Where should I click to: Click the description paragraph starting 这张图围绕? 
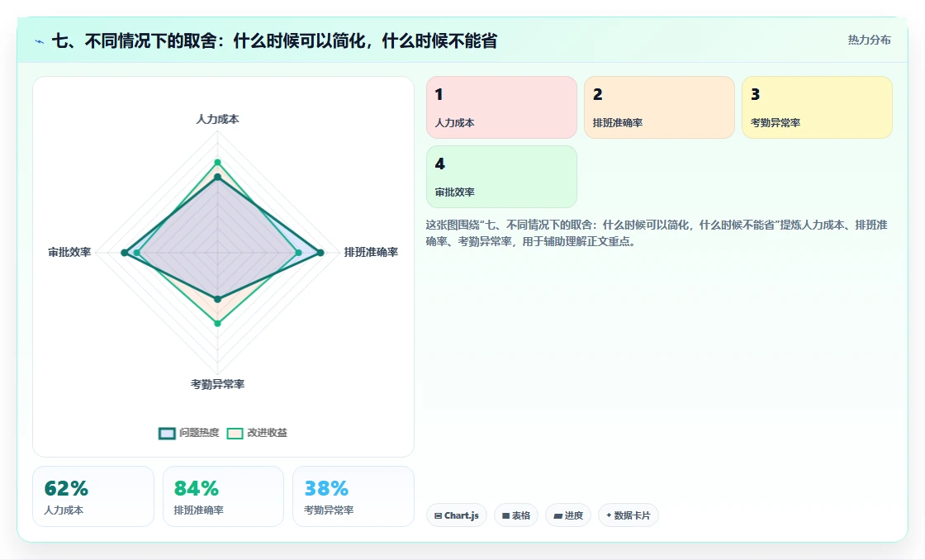tap(657, 233)
